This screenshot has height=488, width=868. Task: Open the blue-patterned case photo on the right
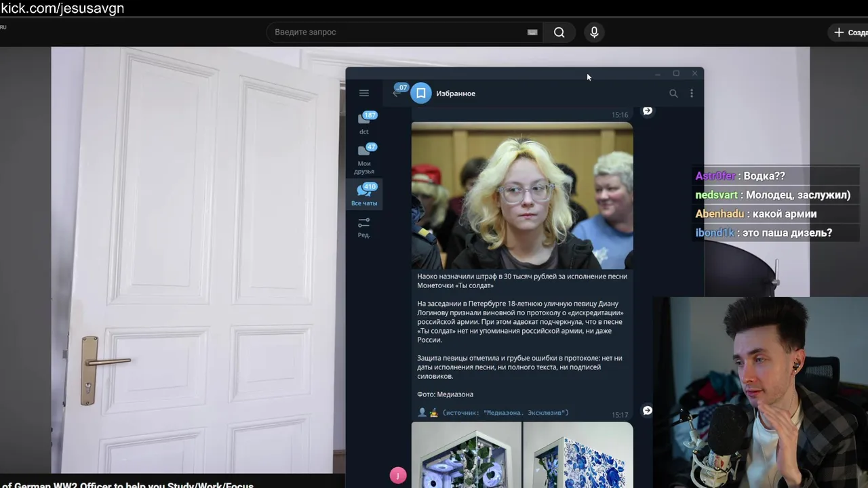578,455
